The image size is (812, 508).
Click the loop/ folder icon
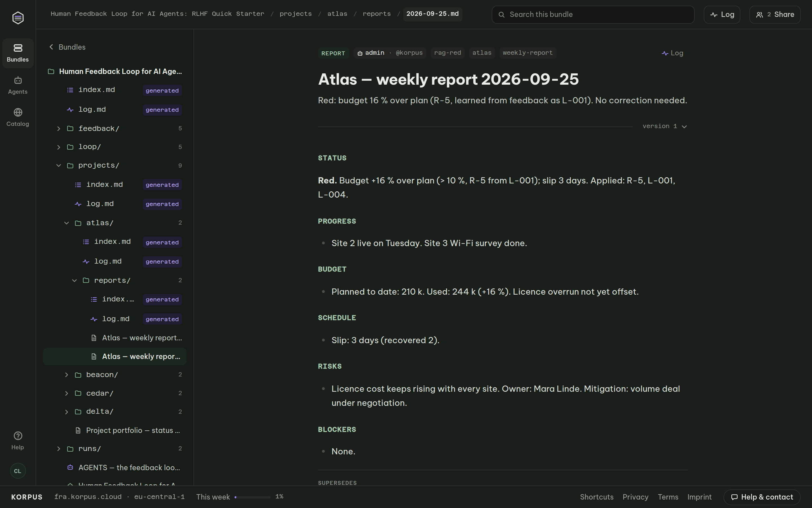(70, 147)
